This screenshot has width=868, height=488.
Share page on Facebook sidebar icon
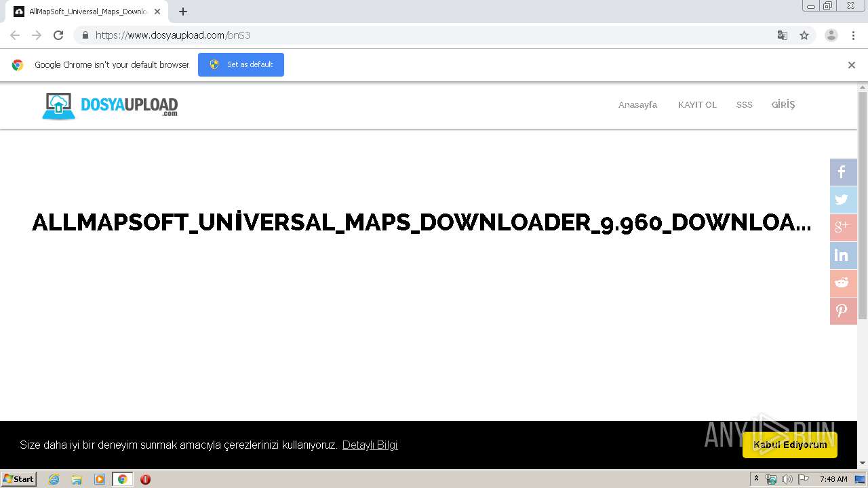point(843,172)
